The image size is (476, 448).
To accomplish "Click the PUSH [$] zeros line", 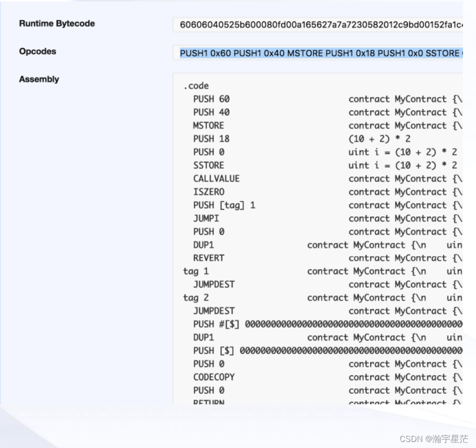I will tap(328, 351).
